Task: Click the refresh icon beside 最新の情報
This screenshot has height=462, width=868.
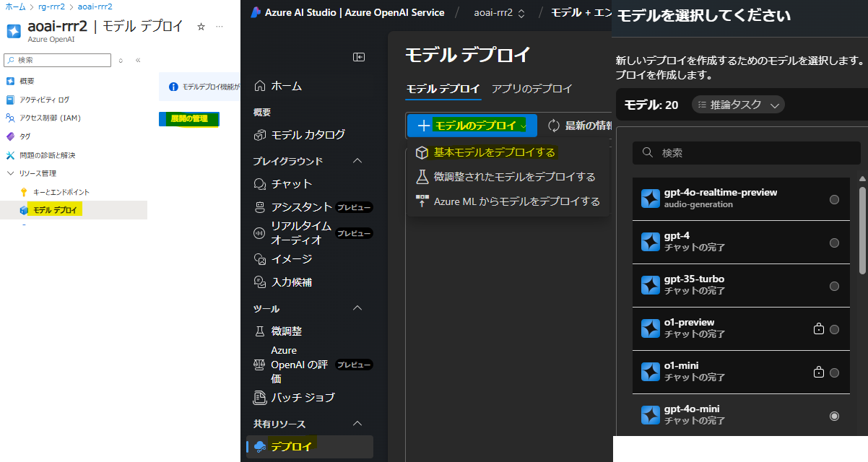Action: [554, 126]
